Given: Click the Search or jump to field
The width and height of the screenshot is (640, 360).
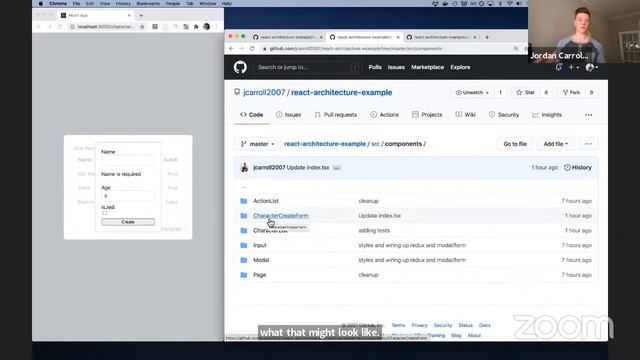Looking at the screenshot, I should pyautogui.click(x=308, y=67).
